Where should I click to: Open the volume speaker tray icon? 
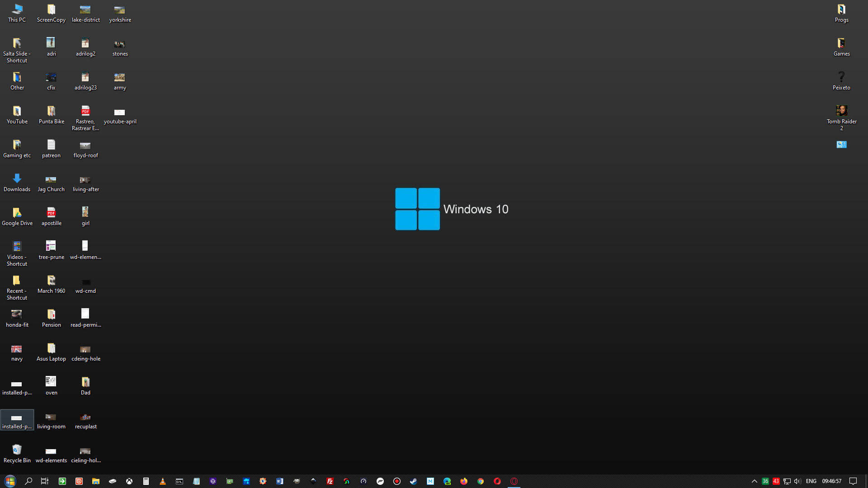(797, 481)
